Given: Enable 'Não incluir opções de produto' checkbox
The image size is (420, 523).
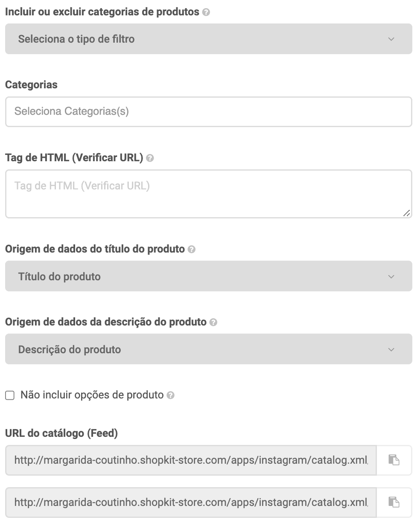Looking at the screenshot, I should coord(10,395).
